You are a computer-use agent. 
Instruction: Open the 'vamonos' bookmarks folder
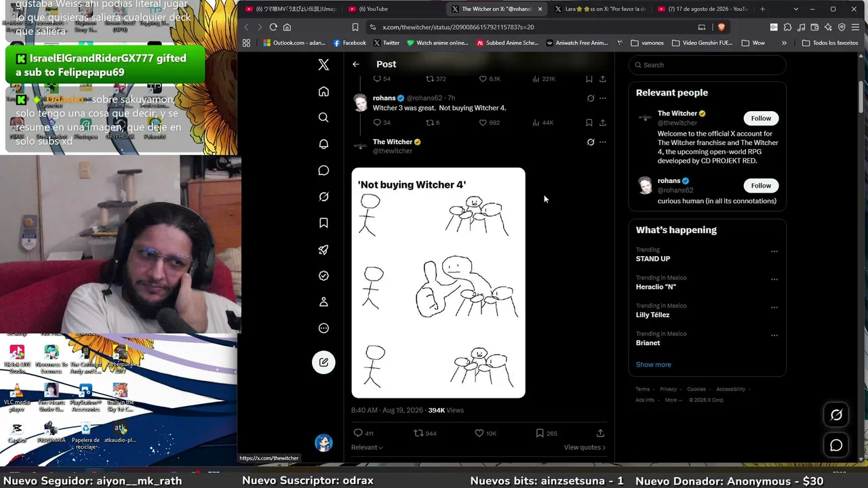pos(648,43)
